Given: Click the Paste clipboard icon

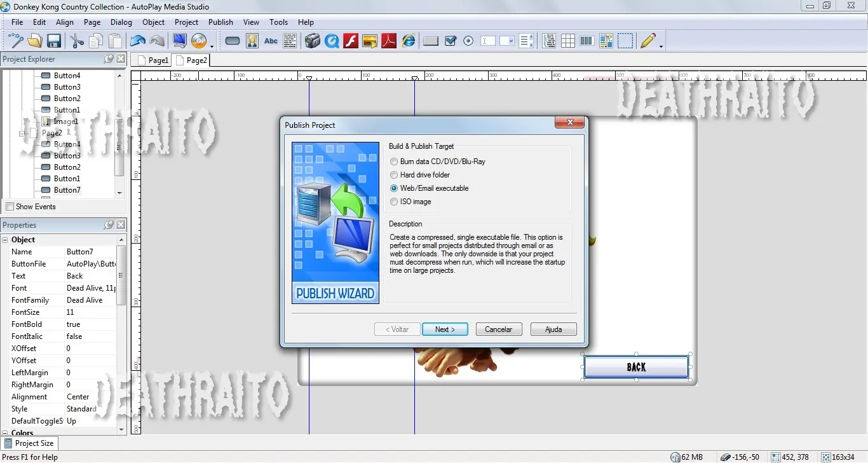Looking at the screenshot, I should [x=115, y=41].
